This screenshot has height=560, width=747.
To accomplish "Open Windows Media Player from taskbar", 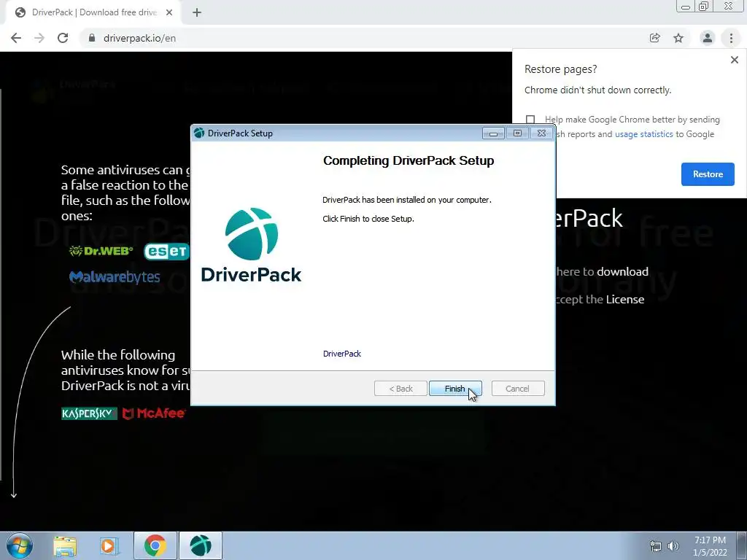I will (109, 545).
